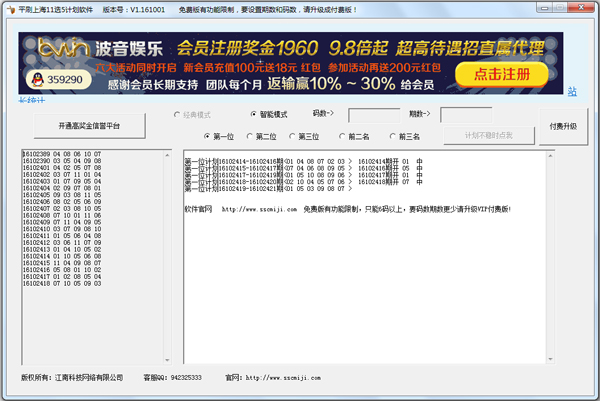600x401 pixels.
Task: Select draw row 16102405 09 03 08 11 05
Action: click(x=62, y=195)
